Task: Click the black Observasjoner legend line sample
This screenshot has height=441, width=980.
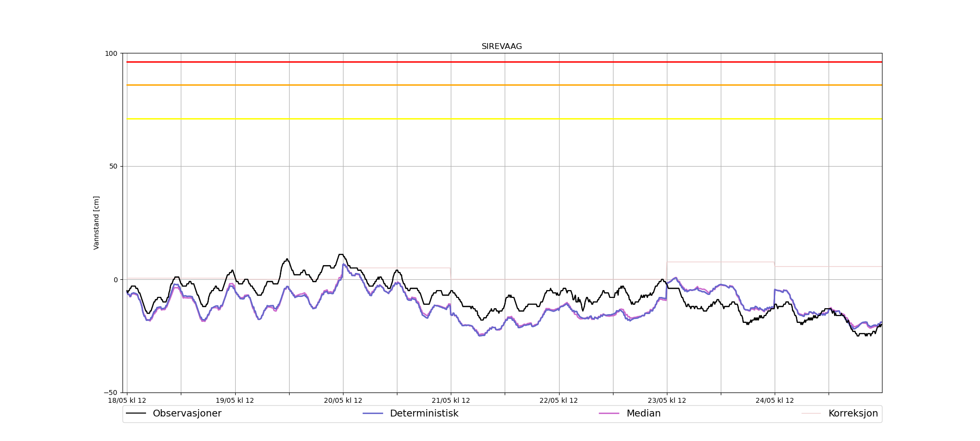Action: 136,414
